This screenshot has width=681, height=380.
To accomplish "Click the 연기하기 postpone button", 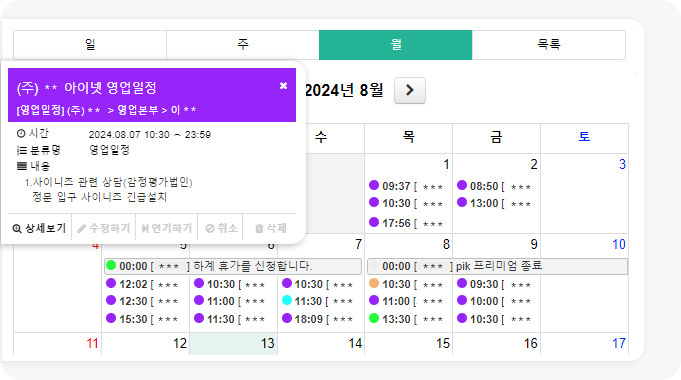I will click(167, 228).
